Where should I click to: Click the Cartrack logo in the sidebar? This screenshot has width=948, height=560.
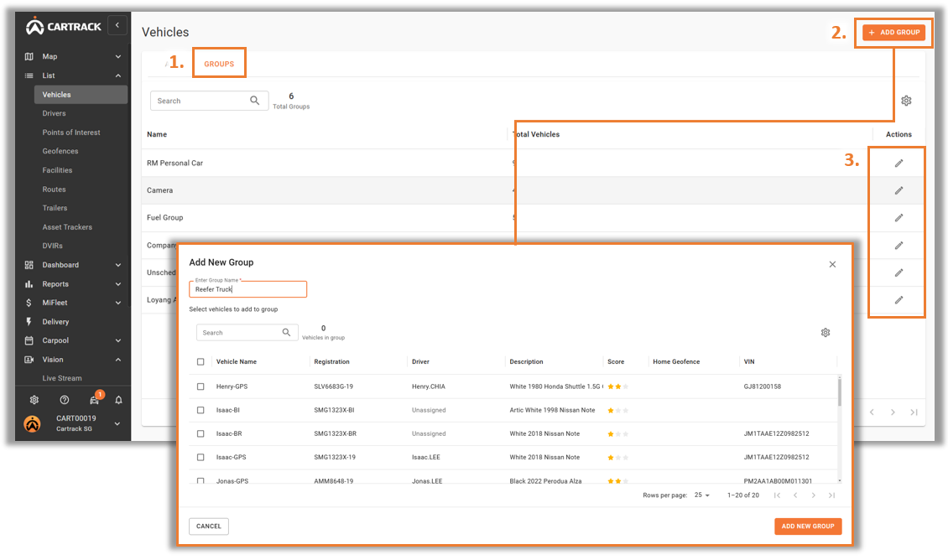point(64,27)
